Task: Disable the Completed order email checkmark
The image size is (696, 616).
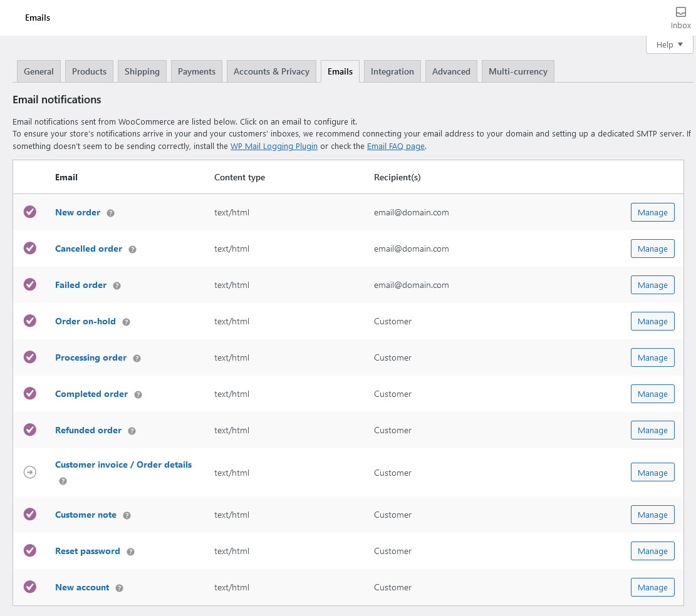Action: coord(29,393)
